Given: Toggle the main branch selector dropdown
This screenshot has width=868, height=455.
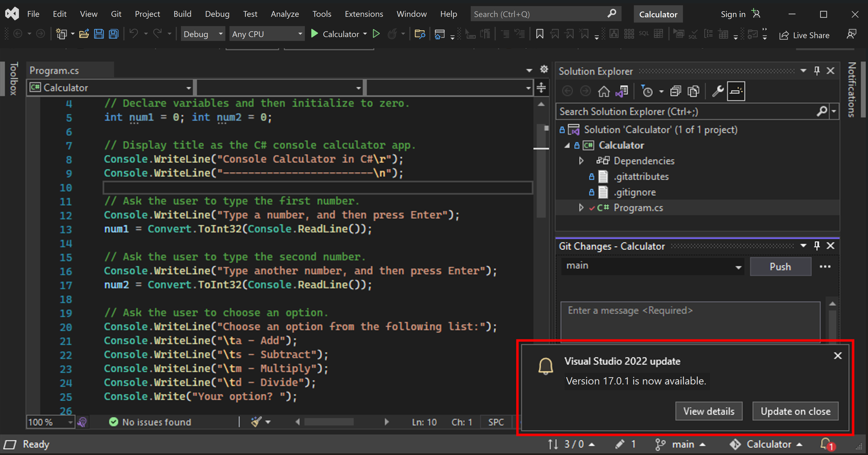Looking at the screenshot, I should point(653,265).
